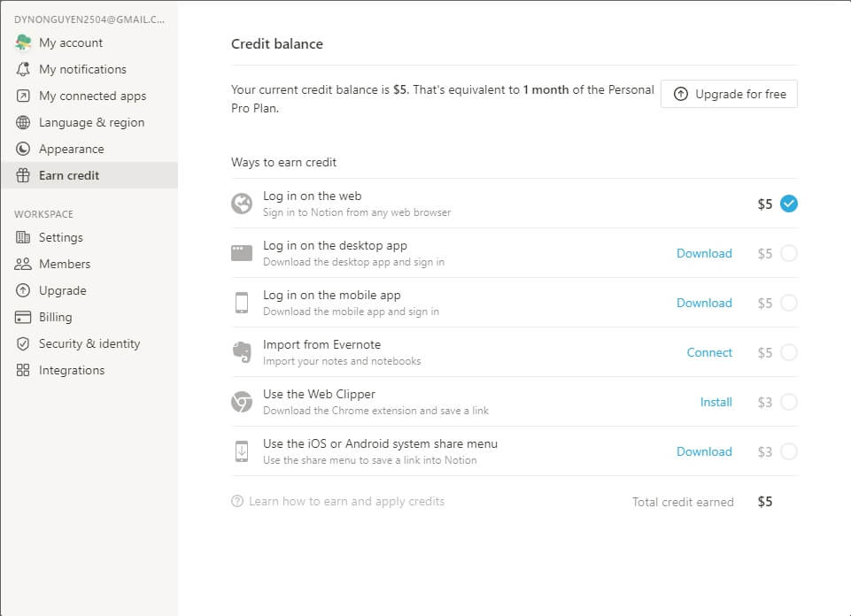The image size is (851, 616).
Task: Click the building icon beside Settings
Action: click(23, 237)
